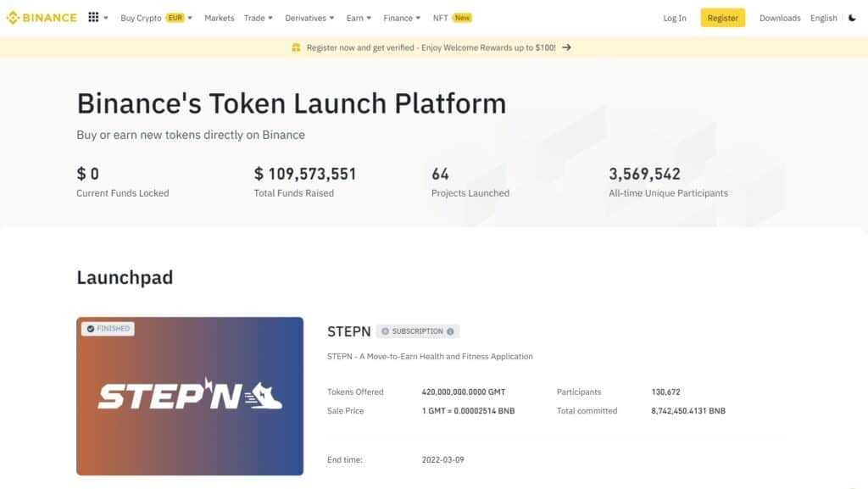
Task: Select the English language option
Action: pyautogui.click(x=822, y=17)
